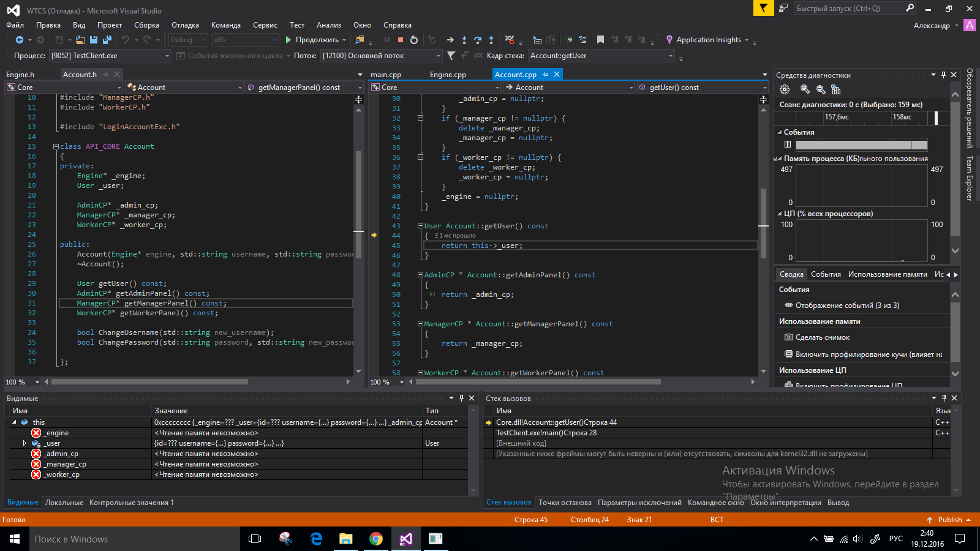The width and height of the screenshot is (980, 551).
Task: Switch to the Engine.h tab
Action: 20,75
